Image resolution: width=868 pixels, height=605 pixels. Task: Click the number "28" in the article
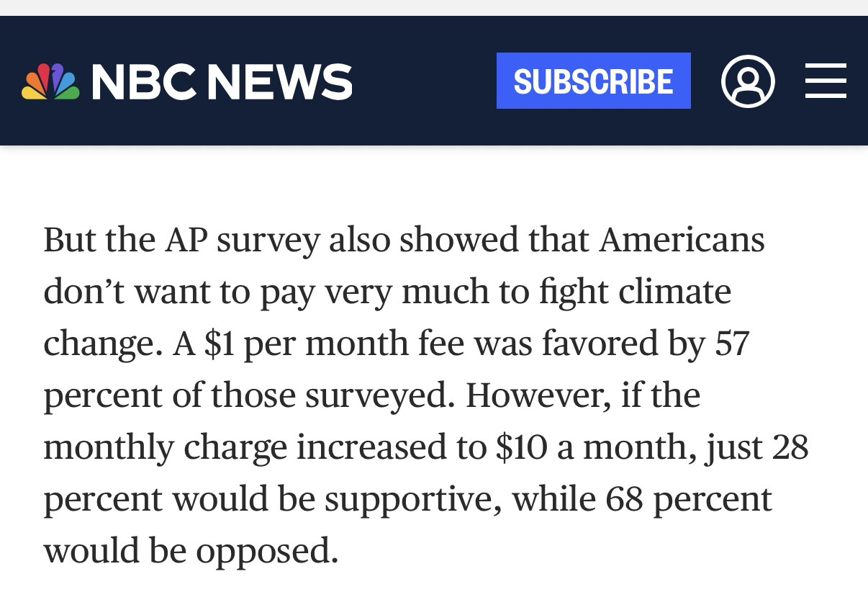coord(790,447)
